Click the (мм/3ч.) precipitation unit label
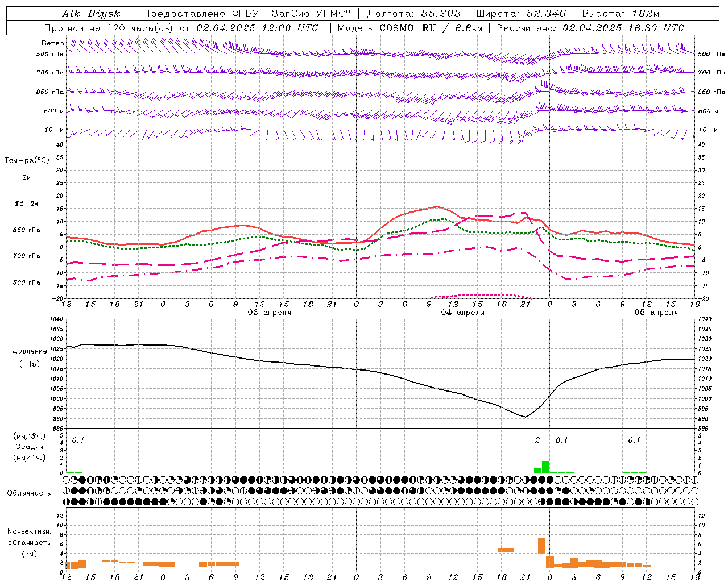The width and height of the screenshot is (728, 582). pyautogui.click(x=30, y=436)
